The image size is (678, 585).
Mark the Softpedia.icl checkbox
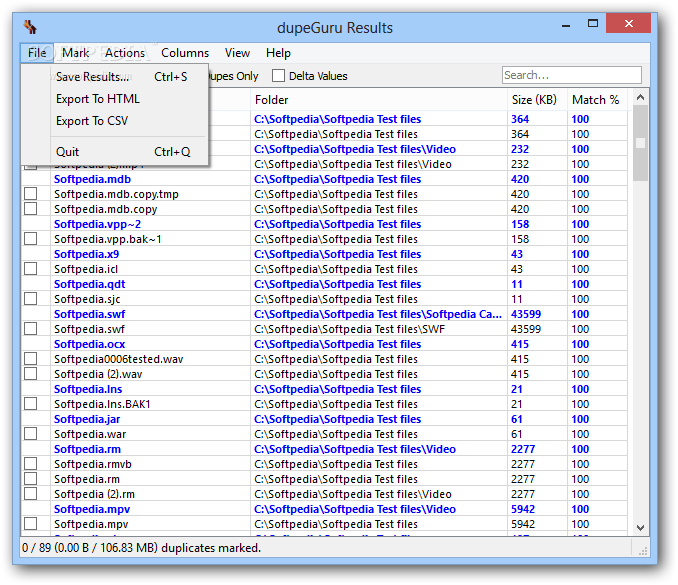click(30, 269)
